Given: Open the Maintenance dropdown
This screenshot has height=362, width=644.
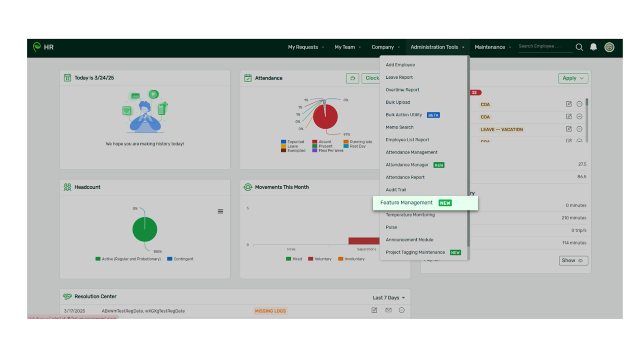Looking at the screenshot, I should click(x=493, y=47).
